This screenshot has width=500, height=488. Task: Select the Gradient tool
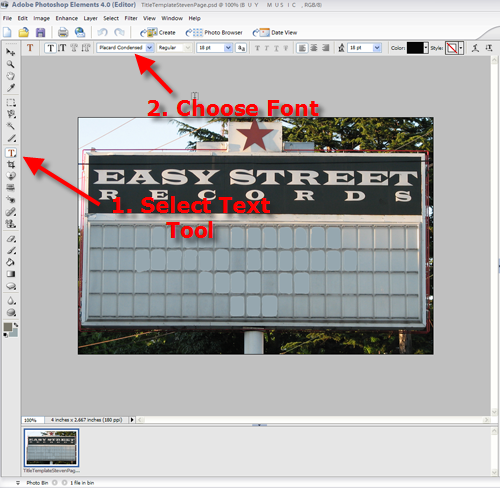click(x=11, y=274)
